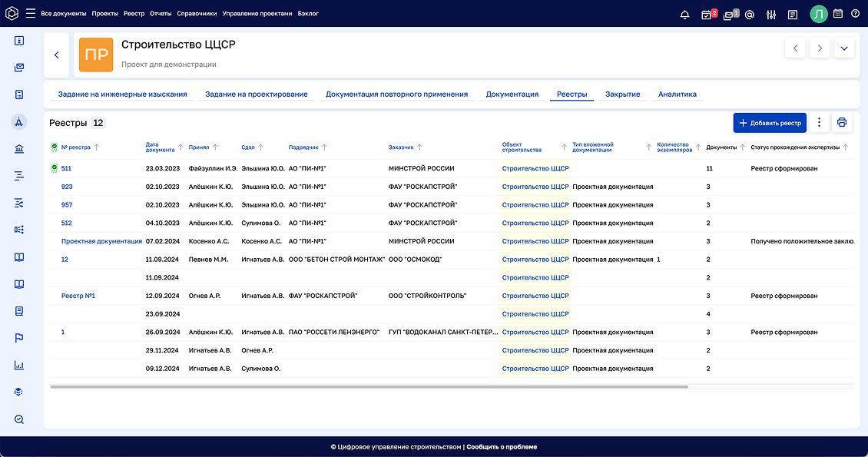This screenshot has height=457, width=868.
Task: Open the notifications bell
Action: [x=684, y=14]
